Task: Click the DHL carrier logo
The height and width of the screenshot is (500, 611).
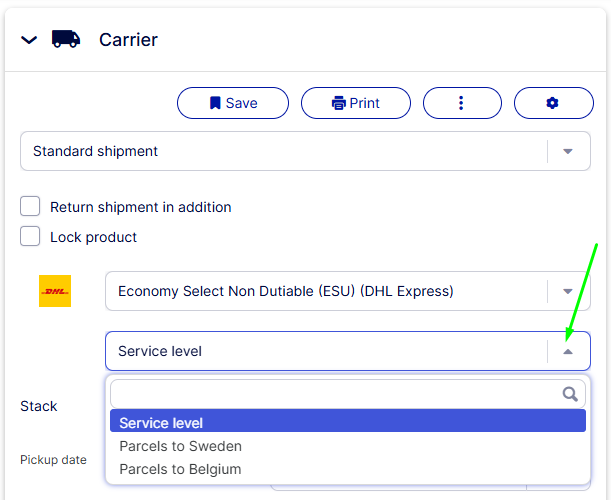Action: pos(55,291)
